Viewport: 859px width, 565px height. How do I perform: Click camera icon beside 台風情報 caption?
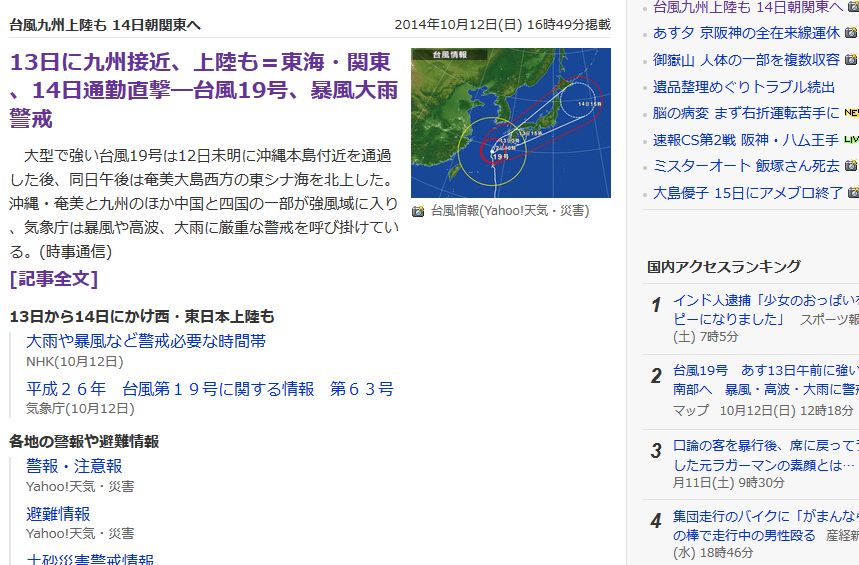[418, 212]
